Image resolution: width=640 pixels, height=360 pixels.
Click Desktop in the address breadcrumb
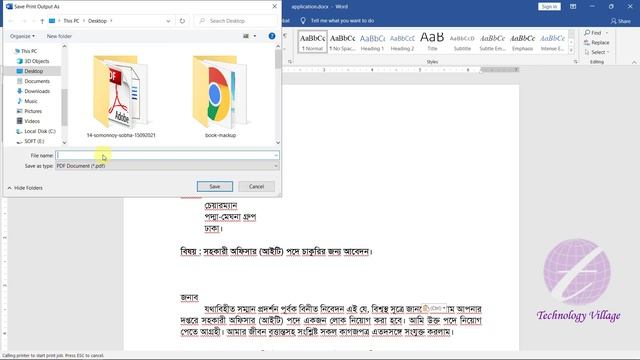97,21
